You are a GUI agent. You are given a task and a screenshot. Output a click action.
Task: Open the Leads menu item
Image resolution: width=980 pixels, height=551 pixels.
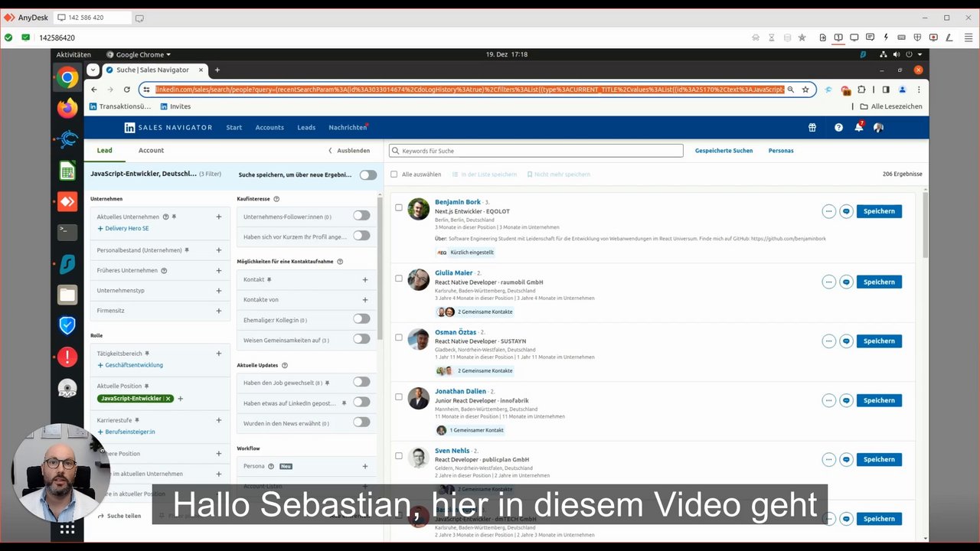click(306, 128)
